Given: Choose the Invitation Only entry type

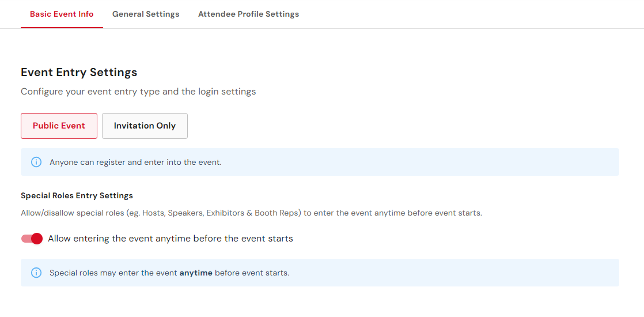Looking at the screenshot, I should 145,126.
